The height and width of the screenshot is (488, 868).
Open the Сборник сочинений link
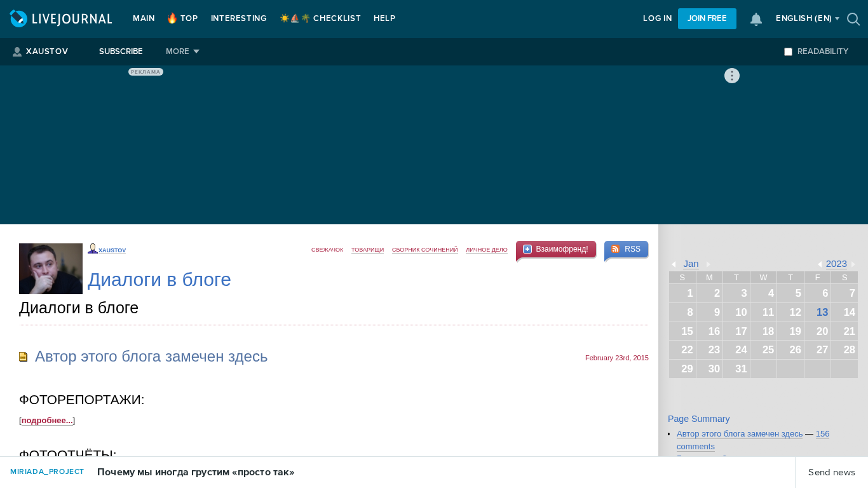click(x=424, y=250)
